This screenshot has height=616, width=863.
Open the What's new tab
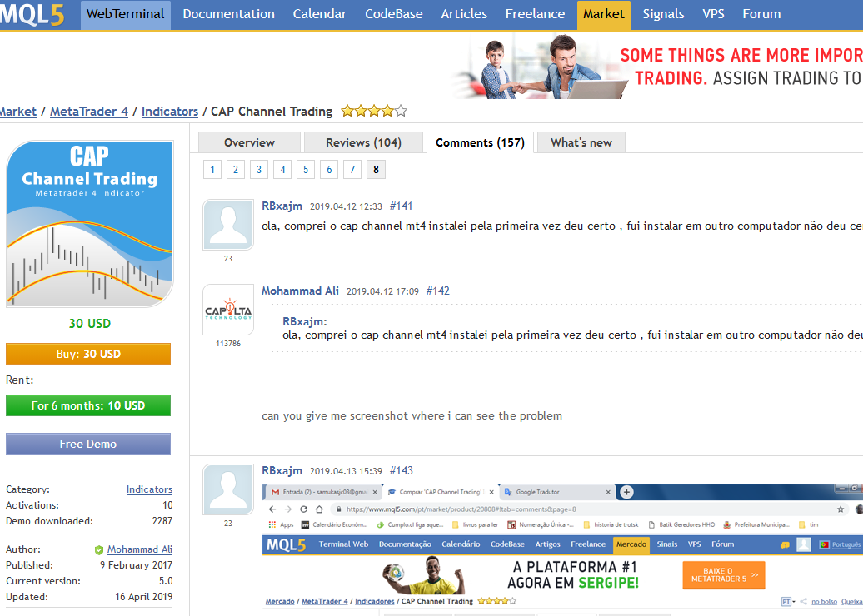click(x=581, y=142)
